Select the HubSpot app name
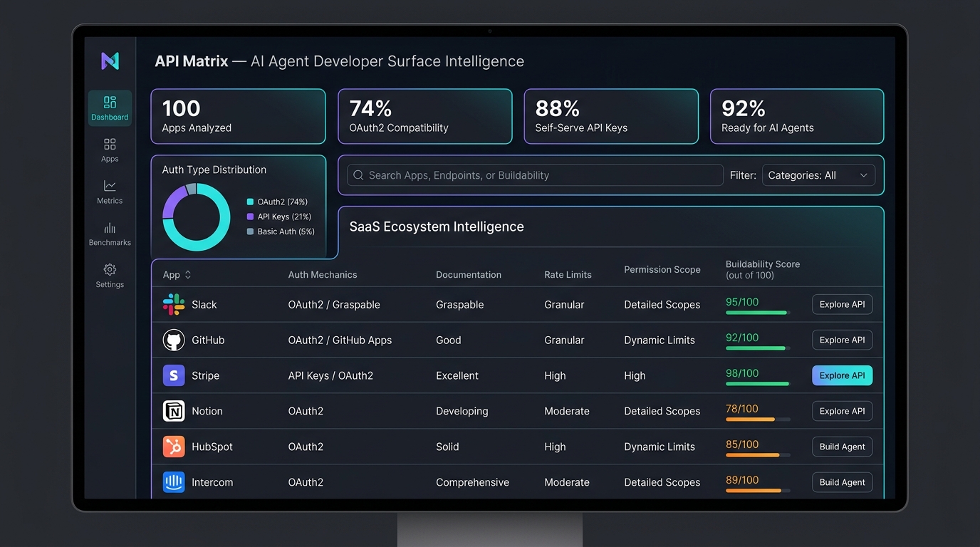 coord(212,447)
